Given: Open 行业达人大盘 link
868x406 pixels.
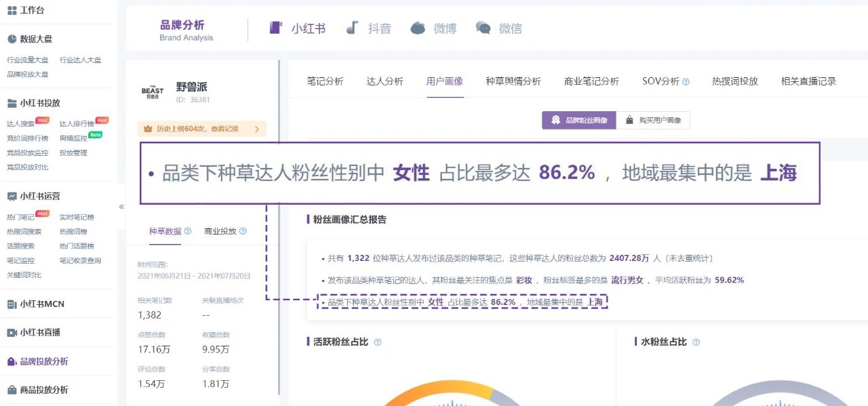Looking at the screenshot, I should 81,60.
